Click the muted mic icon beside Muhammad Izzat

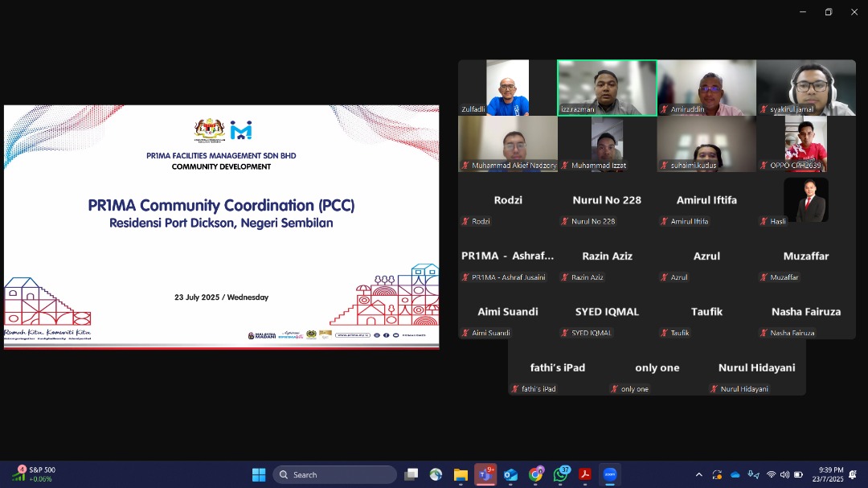(565, 165)
